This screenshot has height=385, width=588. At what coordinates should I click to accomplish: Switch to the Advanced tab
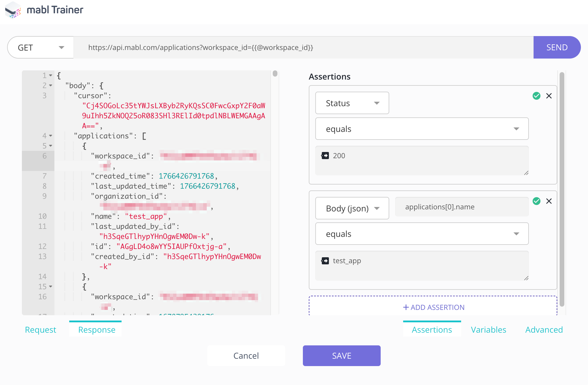point(544,329)
